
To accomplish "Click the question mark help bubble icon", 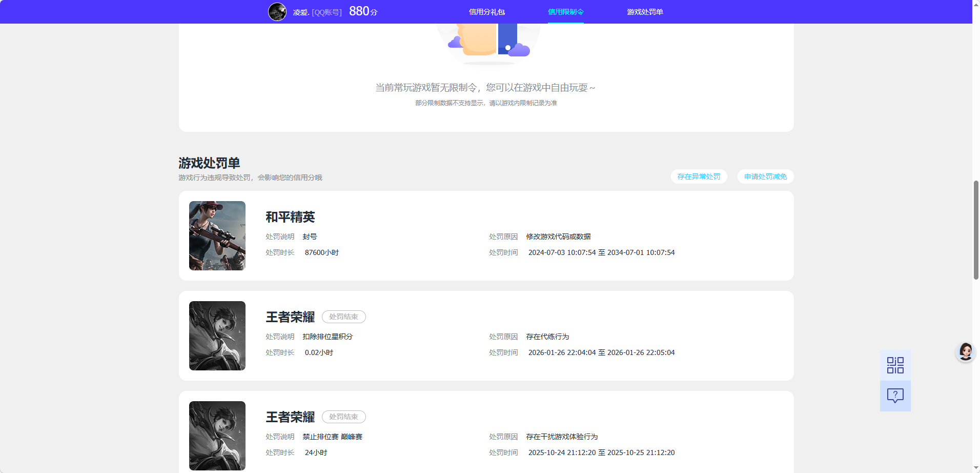I will (x=895, y=395).
